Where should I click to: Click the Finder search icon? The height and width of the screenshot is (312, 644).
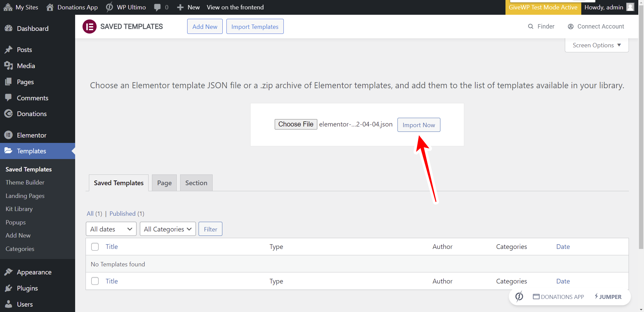531,27
